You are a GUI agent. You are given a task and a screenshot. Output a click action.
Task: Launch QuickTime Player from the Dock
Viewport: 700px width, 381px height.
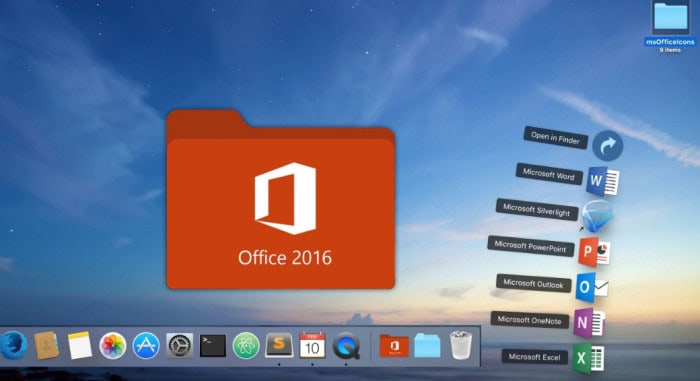click(346, 345)
